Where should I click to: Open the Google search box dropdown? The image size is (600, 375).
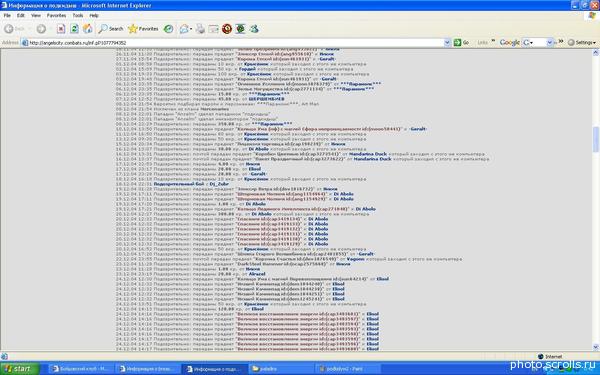point(550,42)
